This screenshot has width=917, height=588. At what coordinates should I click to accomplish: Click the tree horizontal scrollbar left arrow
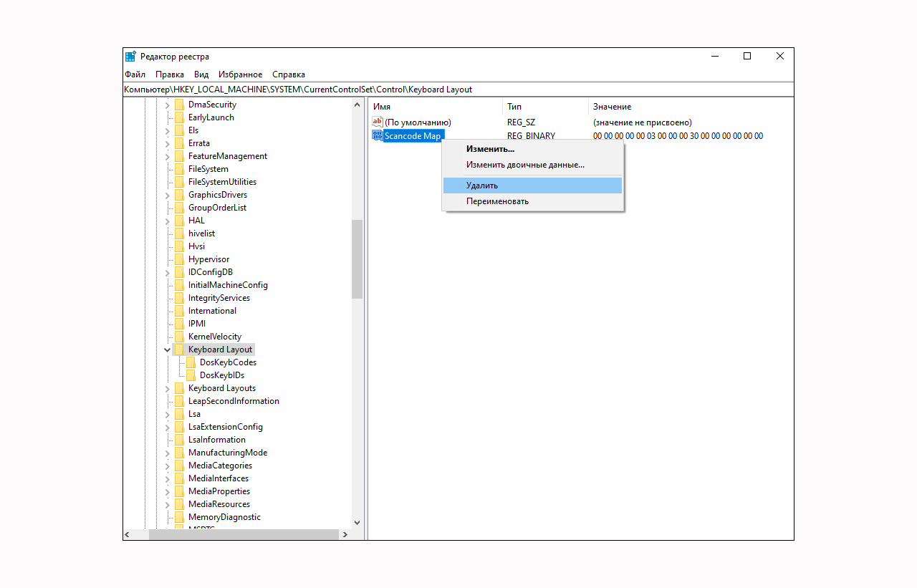point(129,534)
